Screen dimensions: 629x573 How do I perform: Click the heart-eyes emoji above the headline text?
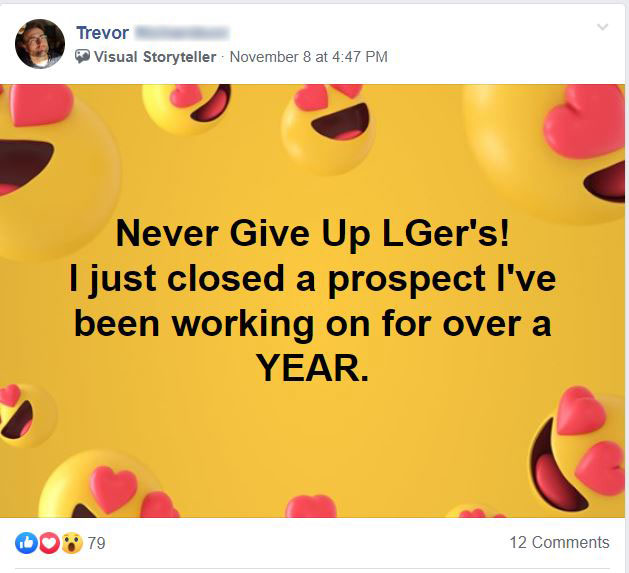(328, 128)
